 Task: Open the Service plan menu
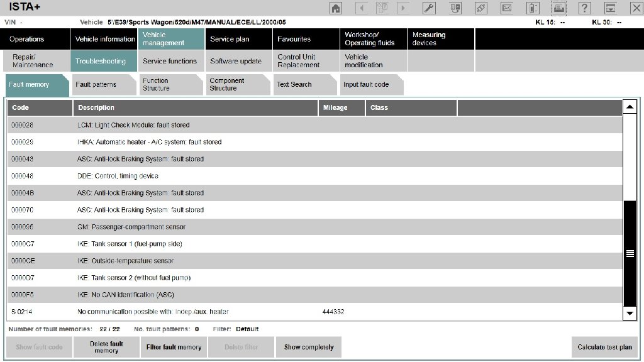(238, 39)
